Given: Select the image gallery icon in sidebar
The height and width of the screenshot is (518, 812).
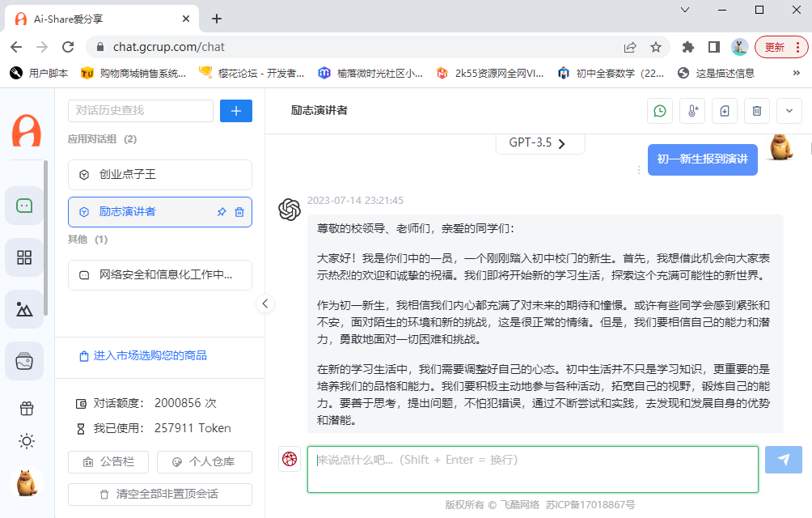Looking at the screenshot, I should (x=25, y=309).
